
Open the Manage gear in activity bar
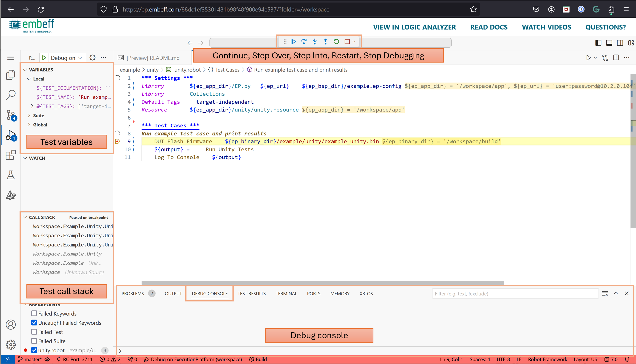point(11,344)
